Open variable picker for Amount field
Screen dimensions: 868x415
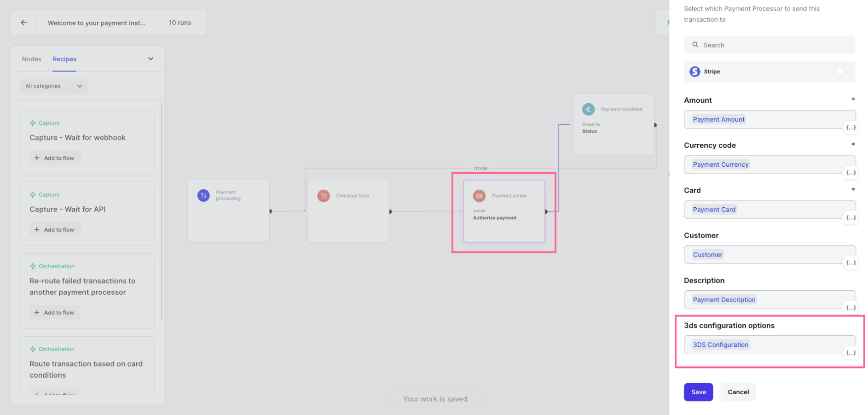click(x=851, y=128)
